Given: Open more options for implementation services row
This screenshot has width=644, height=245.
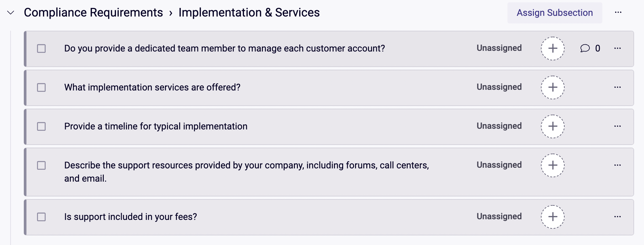Looking at the screenshot, I should [618, 87].
